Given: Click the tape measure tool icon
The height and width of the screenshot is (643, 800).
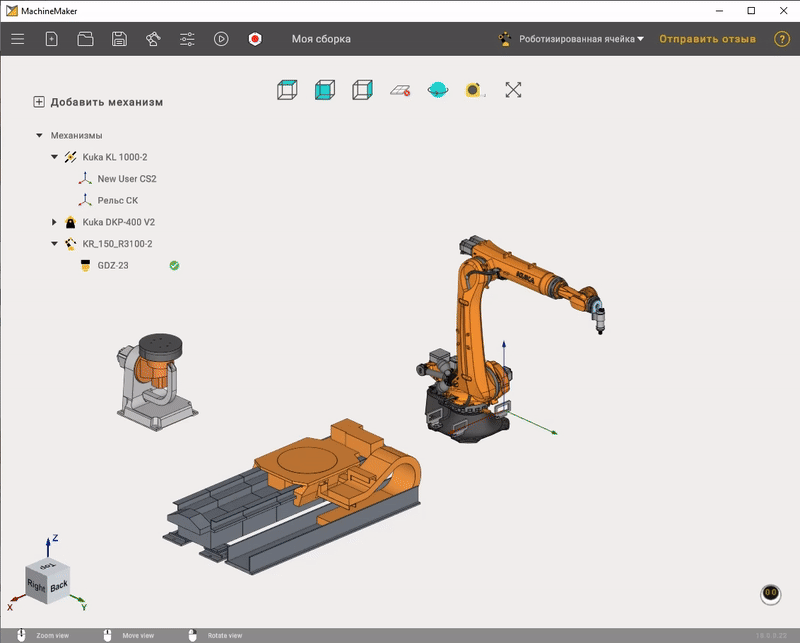Looking at the screenshot, I should (x=475, y=90).
